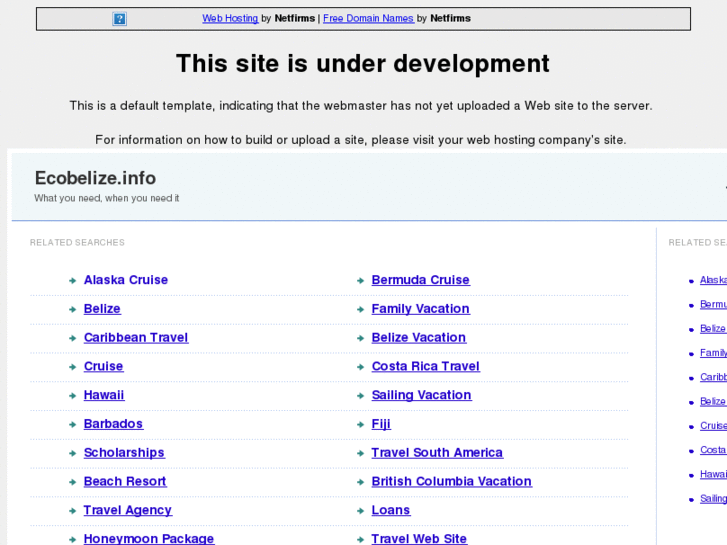Open the sidebar Cruise link

(x=713, y=425)
